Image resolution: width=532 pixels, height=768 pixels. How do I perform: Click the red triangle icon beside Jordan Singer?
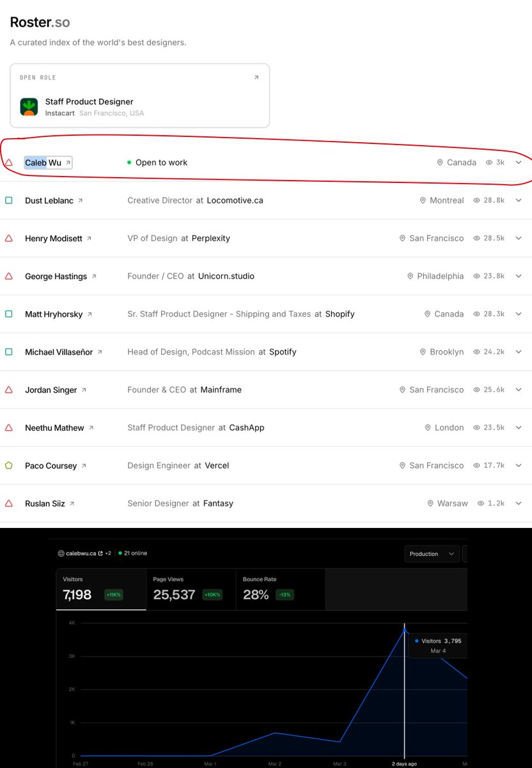(9, 389)
